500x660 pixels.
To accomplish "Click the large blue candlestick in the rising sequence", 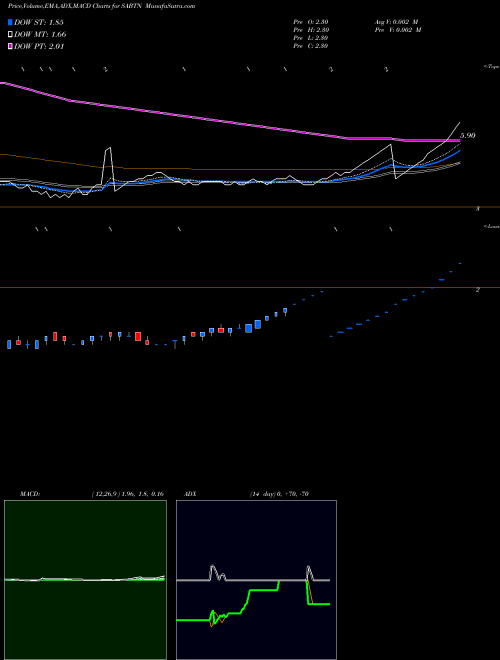I will click(248, 328).
